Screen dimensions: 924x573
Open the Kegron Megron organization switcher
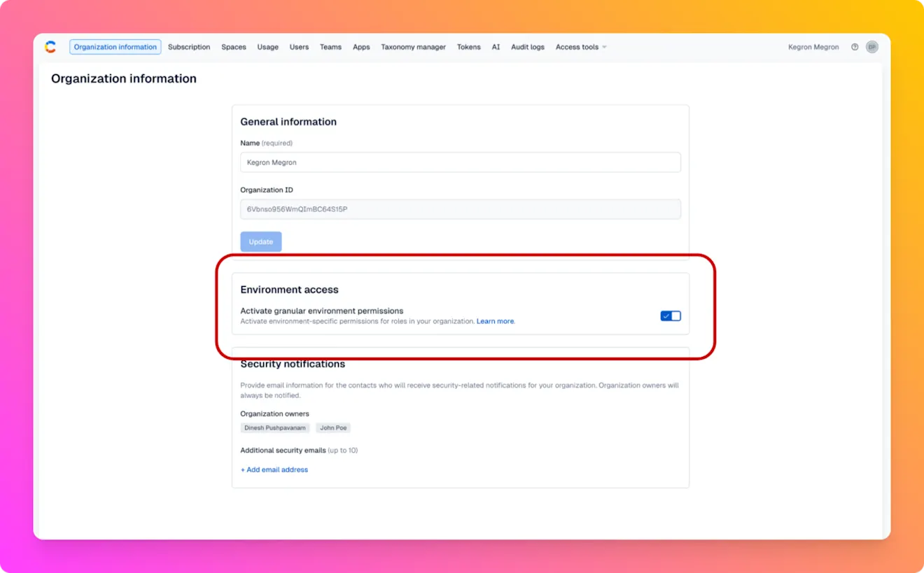coord(813,47)
